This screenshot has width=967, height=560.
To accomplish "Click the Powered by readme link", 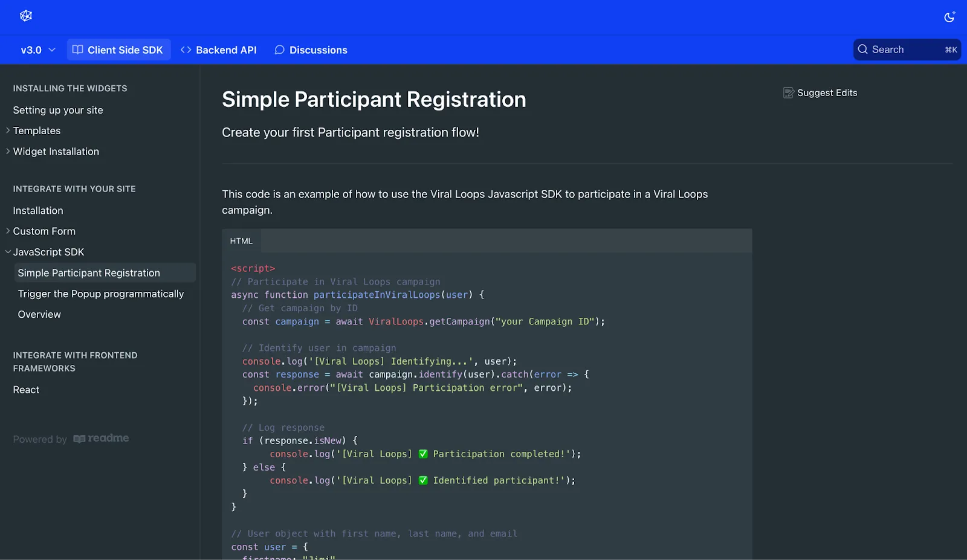I will [x=71, y=439].
